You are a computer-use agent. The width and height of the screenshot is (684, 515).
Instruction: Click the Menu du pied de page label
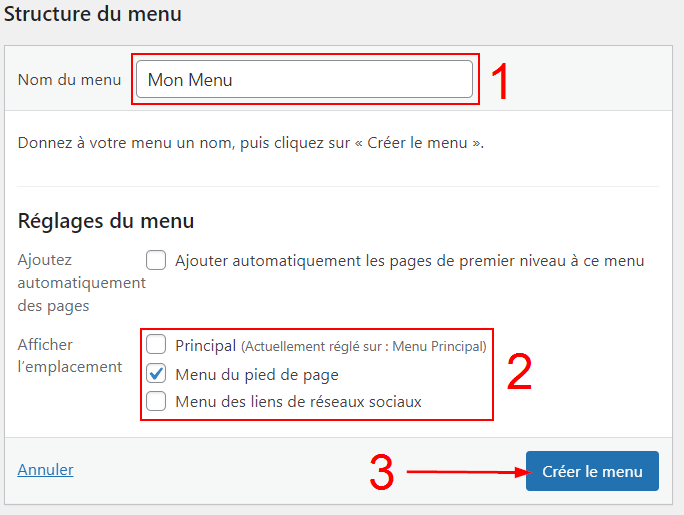256,375
